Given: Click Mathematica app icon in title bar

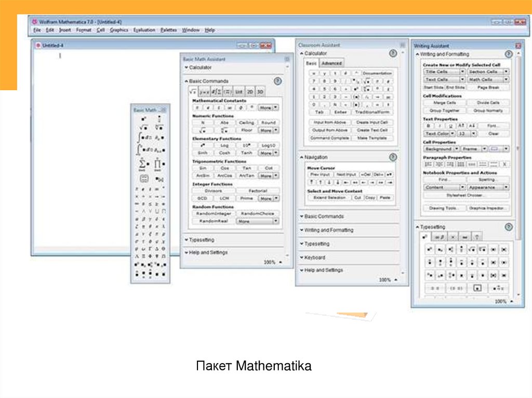Looking at the screenshot, I should pos(34,22).
